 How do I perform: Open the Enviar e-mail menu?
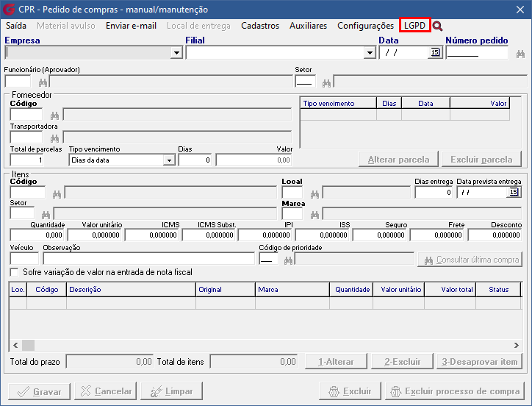[131, 26]
